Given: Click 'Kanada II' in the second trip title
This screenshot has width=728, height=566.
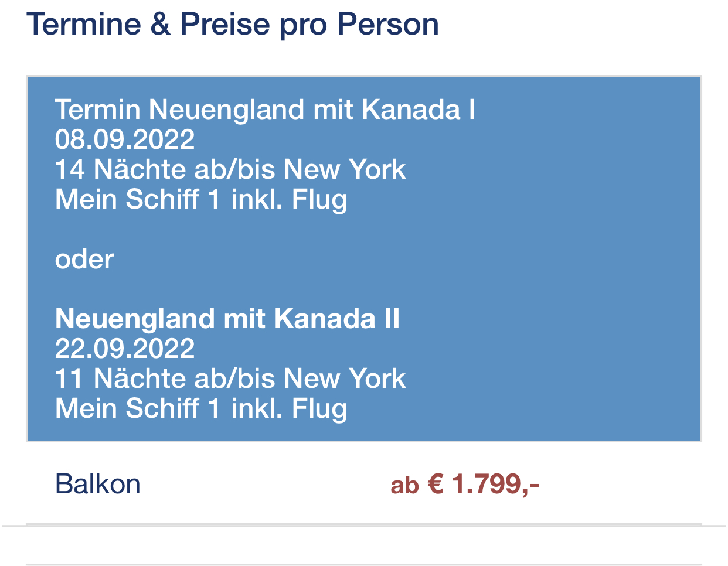Looking at the screenshot, I should [x=337, y=319].
